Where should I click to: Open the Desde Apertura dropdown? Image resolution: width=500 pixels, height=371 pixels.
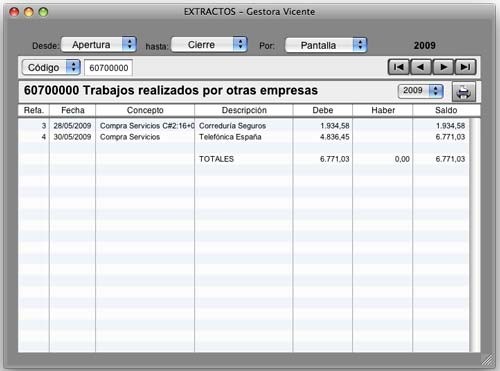tap(99, 44)
